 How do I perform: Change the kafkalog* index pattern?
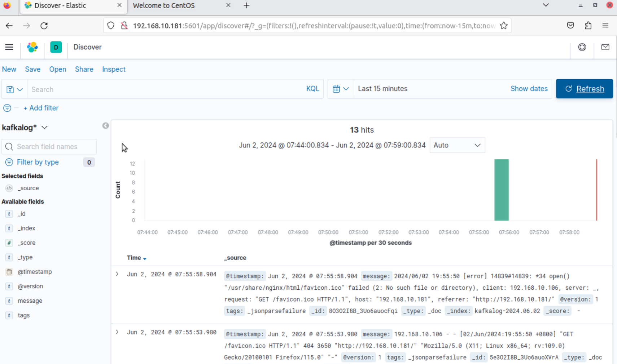tap(25, 128)
